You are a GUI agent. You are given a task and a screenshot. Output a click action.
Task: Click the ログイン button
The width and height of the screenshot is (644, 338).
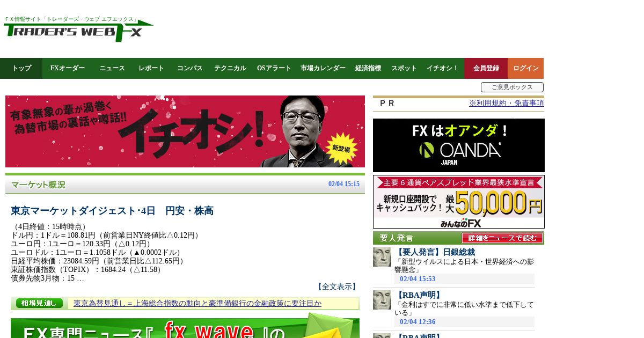(x=526, y=68)
